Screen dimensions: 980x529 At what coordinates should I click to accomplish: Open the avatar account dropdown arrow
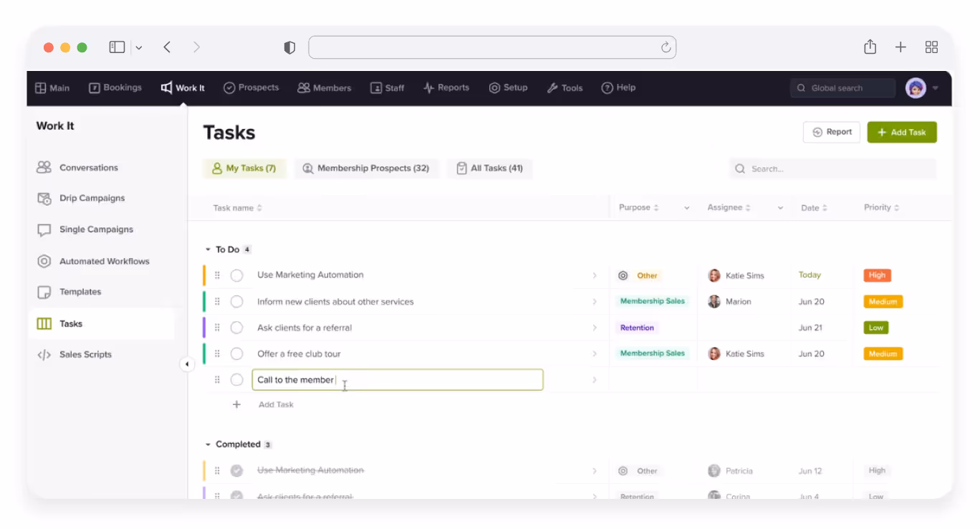pos(936,89)
